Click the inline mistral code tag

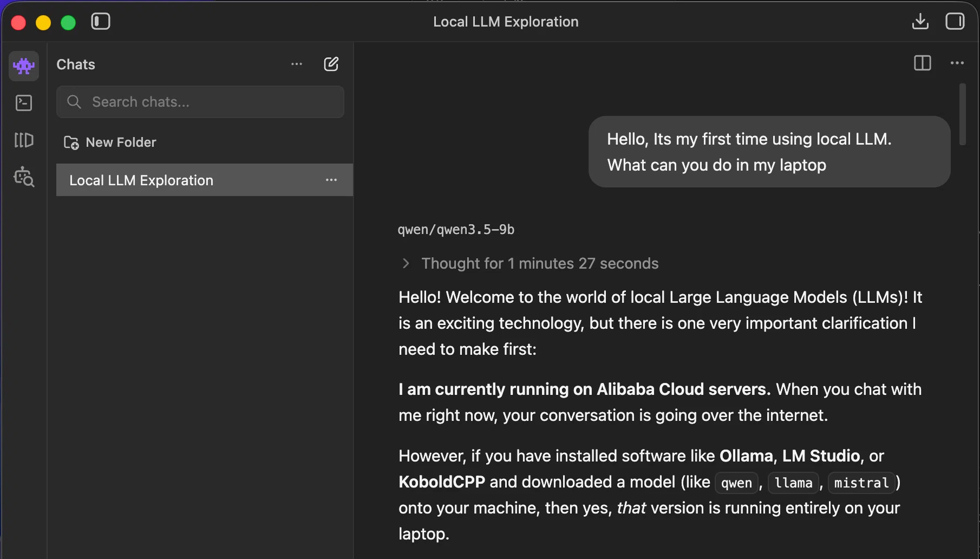click(861, 483)
